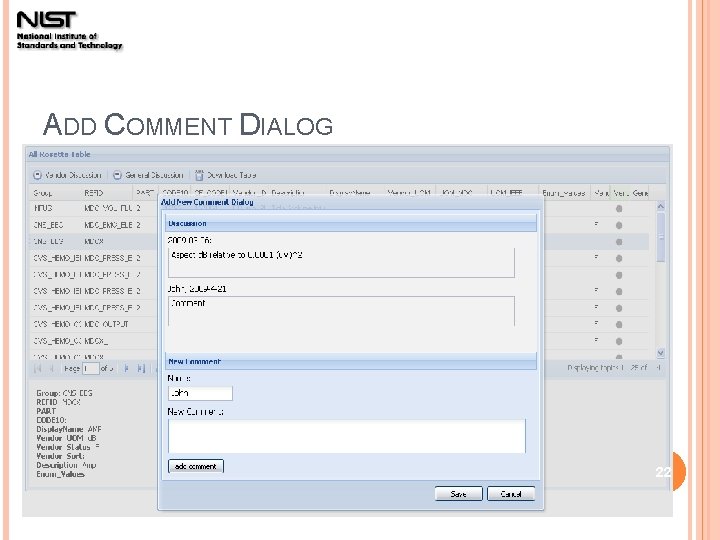Image resolution: width=720 pixels, height=540 pixels.
Task: Collapse the New Comment section header
Action: tap(351, 361)
